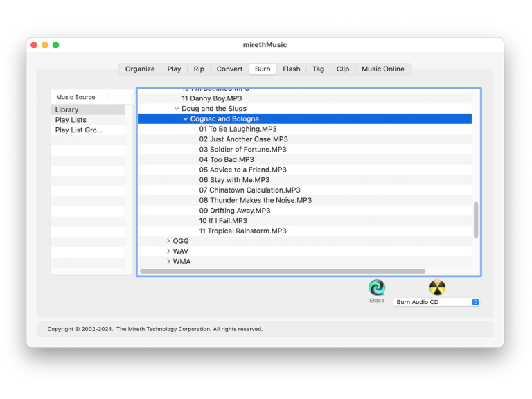Image resolution: width=532 pixels, height=399 pixels.
Task: Go to the Convert tab
Action: [x=229, y=69]
